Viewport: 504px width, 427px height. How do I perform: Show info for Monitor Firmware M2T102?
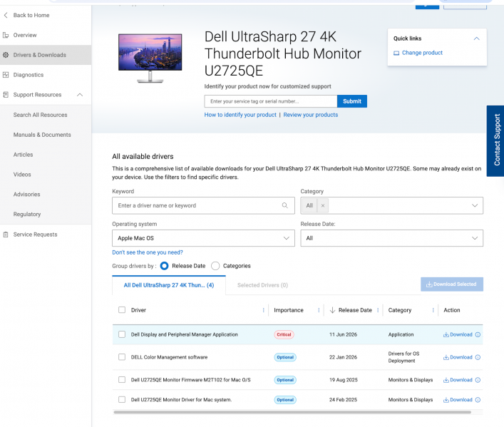[x=478, y=380]
